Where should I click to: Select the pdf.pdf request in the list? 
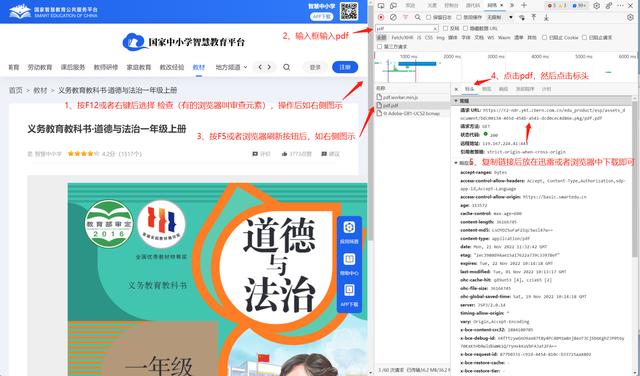pos(412,105)
